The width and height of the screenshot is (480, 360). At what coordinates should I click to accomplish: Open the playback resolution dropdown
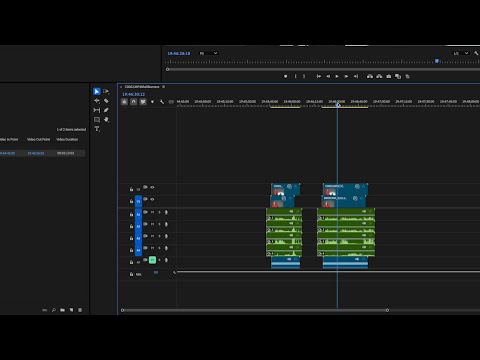click(461, 53)
